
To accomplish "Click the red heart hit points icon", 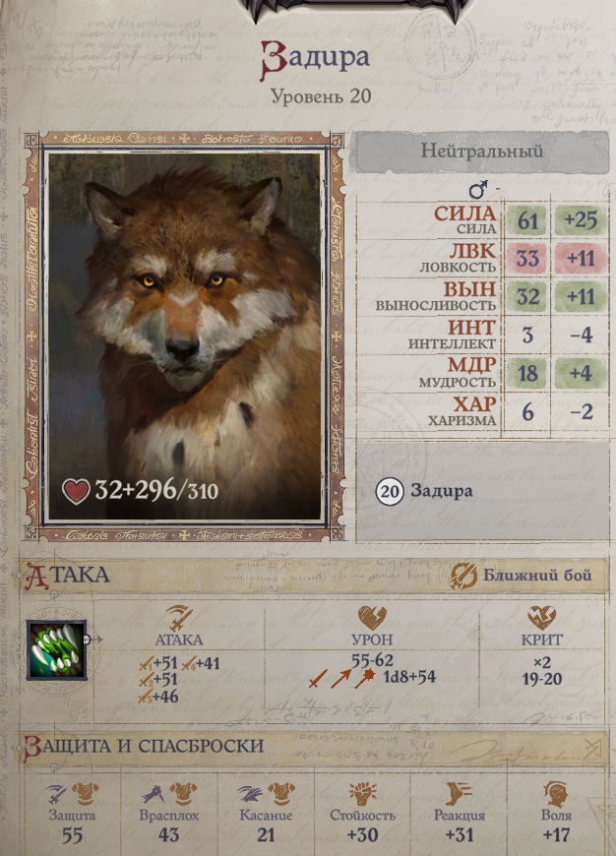I will [x=76, y=491].
